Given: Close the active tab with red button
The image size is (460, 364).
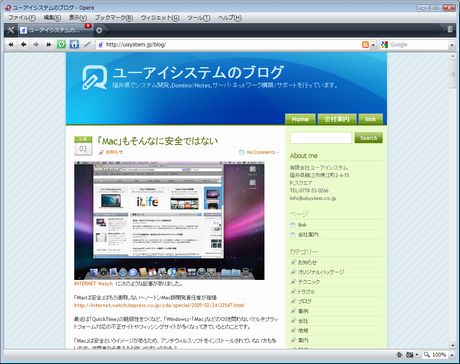Looking at the screenshot, I should (x=88, y=26).
